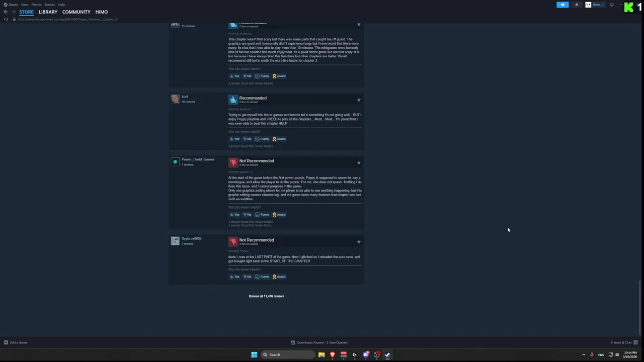This screenshot has height=362, width=644.
Task: Open the Help menu
Action: pos(61,5)
